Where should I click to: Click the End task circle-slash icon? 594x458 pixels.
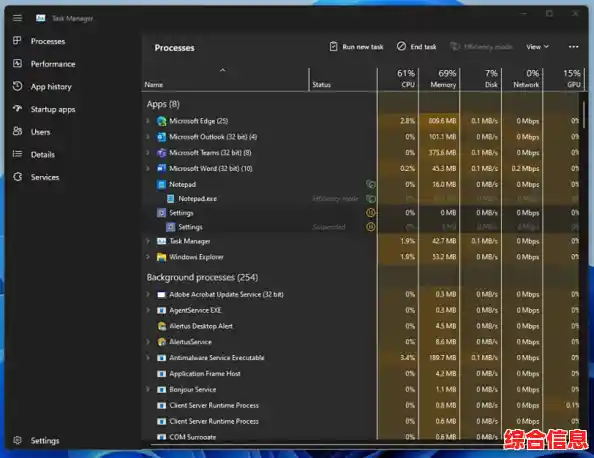pos(401,46)
